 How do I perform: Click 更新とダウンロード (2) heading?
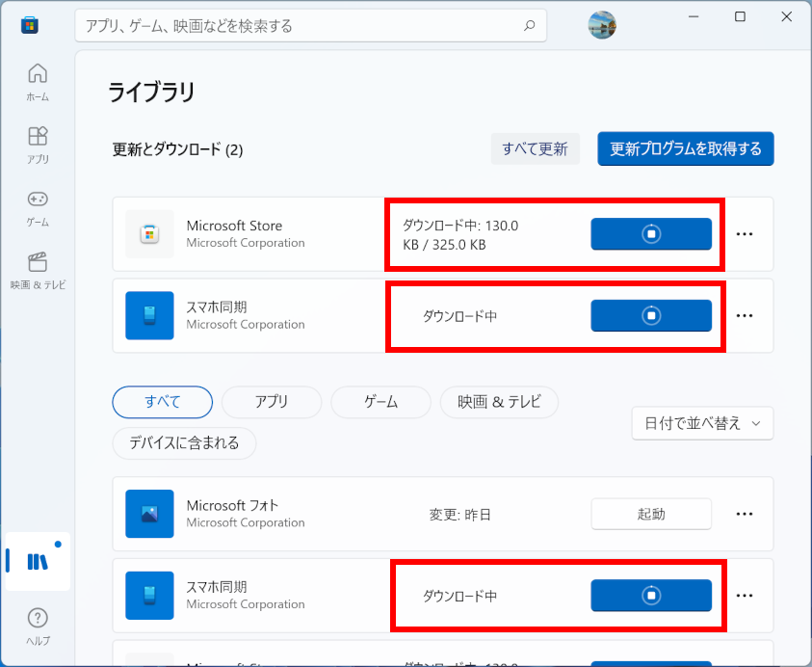pyautogui.click(x=177, y=149)
